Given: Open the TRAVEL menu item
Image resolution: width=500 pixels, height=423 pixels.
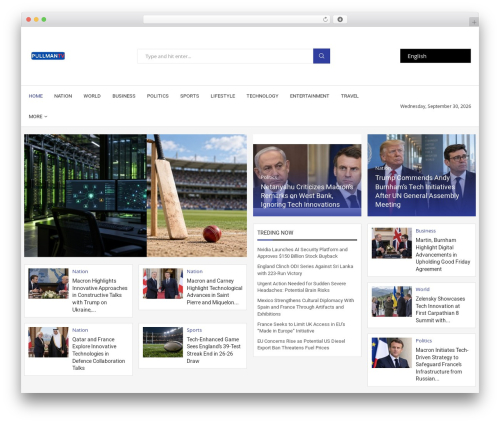Looking at the screenshot, I should [x=349, y=96].
